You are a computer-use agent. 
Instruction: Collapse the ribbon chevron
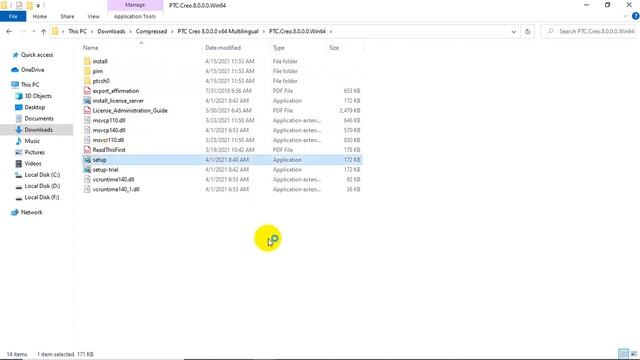(626, 16)
